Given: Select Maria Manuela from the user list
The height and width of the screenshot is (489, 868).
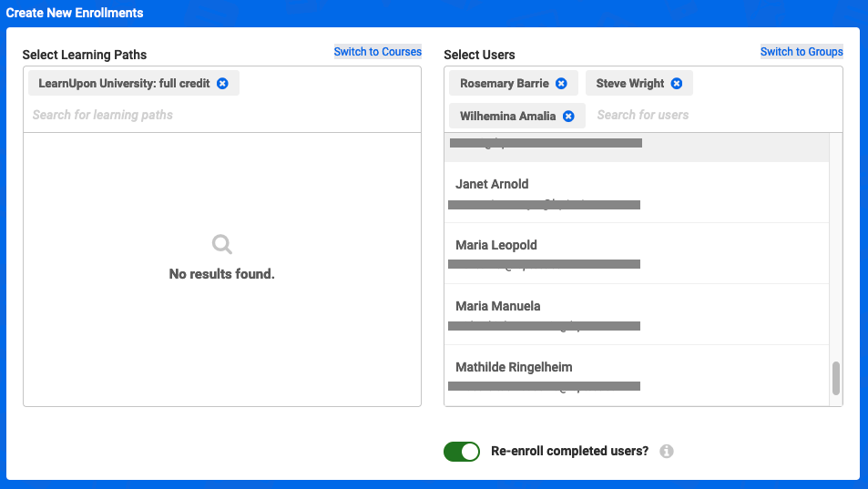Looking at the screenshot, I should pyautogui.click(x=637, y=314).
